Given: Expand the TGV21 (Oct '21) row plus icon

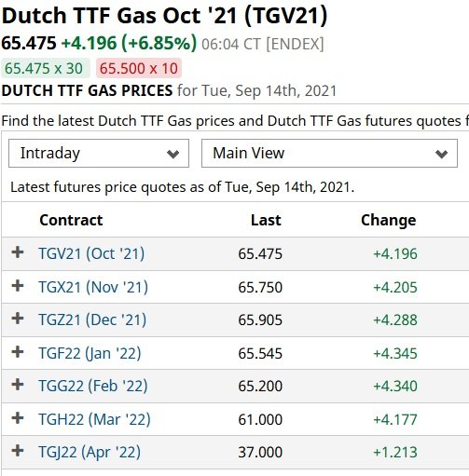Looking at the screenshot, I should tap(18, 252).
